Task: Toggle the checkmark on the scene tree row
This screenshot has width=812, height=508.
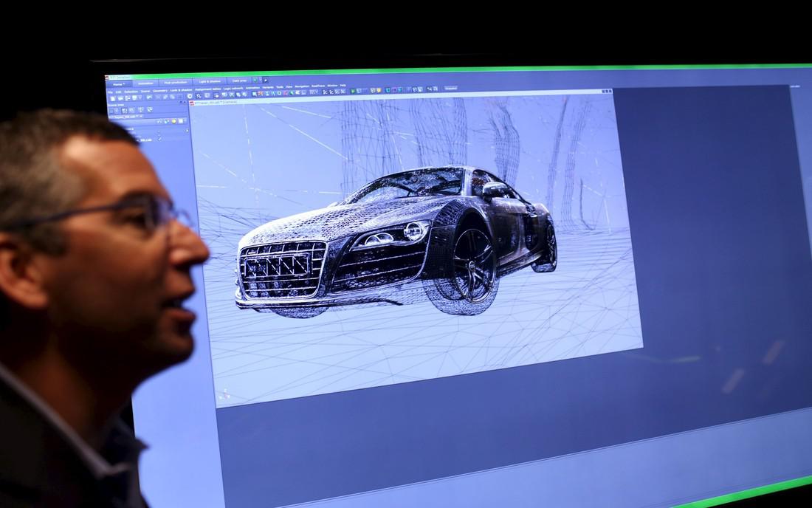Action: pyautogui.click(x=159, y=138)
